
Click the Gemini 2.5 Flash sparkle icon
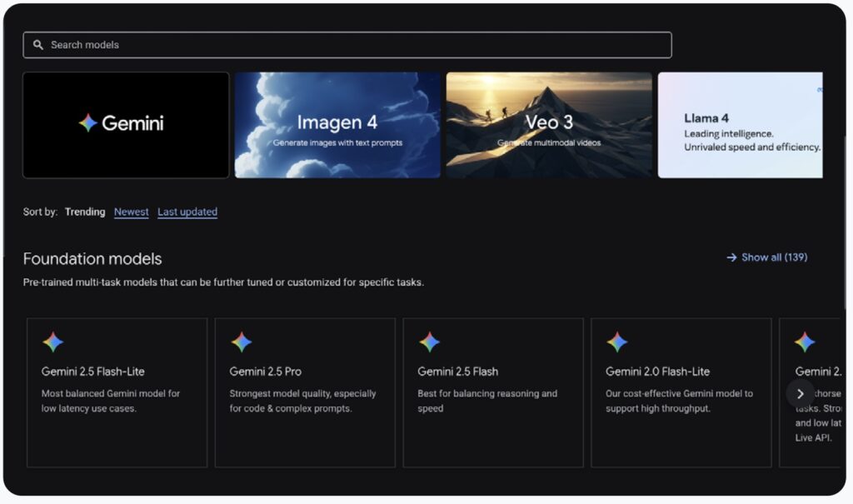coord(429,342)
